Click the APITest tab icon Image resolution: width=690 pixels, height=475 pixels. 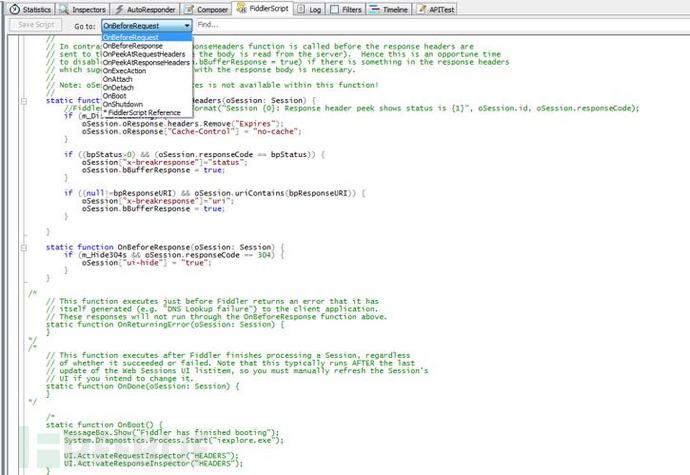coord(421,9)
